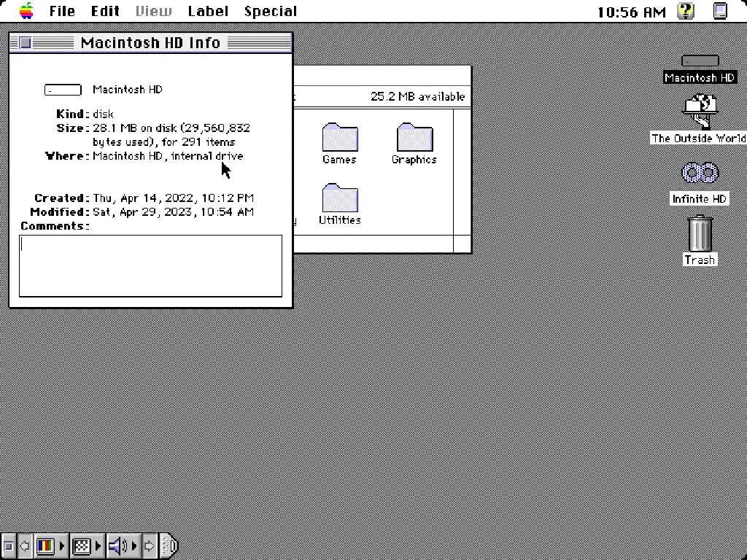Open the Special menu
This screenshot has width=747, height=560.
point(271,11)
